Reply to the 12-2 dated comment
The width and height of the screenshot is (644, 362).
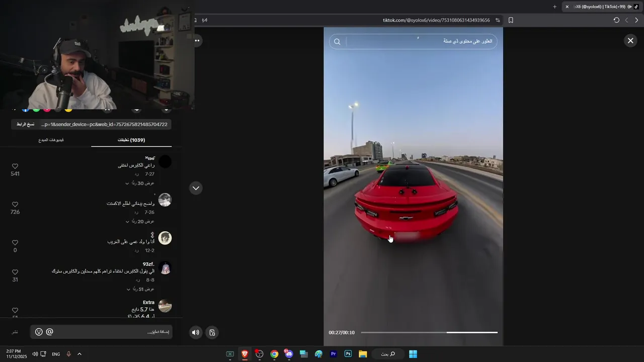(x=136, y=250)
